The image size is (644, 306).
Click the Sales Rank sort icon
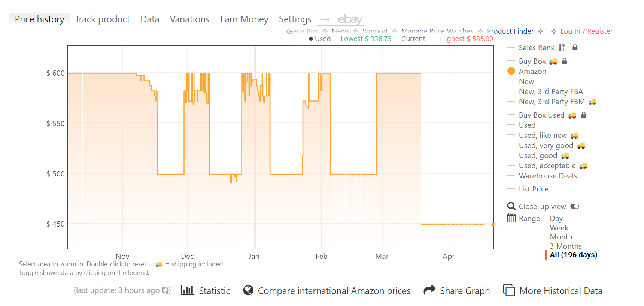562,48
